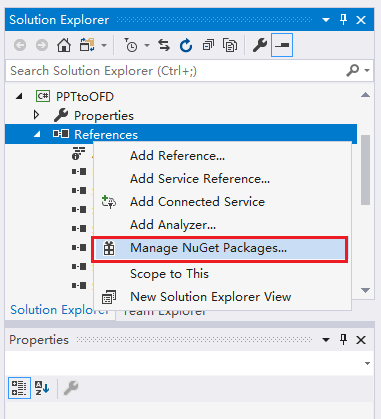Screen dimensions: 381x419
Task: Expand the Properties tree node
Action: [36, 115]
